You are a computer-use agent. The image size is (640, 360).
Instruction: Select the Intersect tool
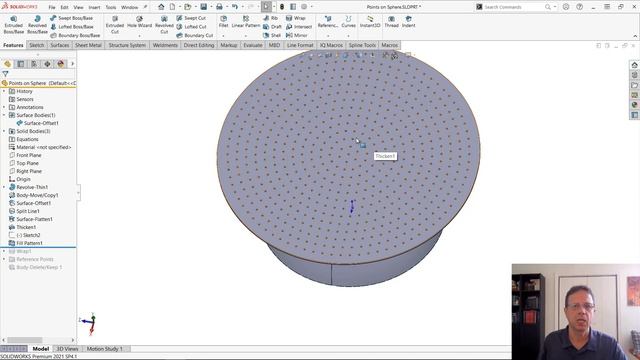[299, 27]
